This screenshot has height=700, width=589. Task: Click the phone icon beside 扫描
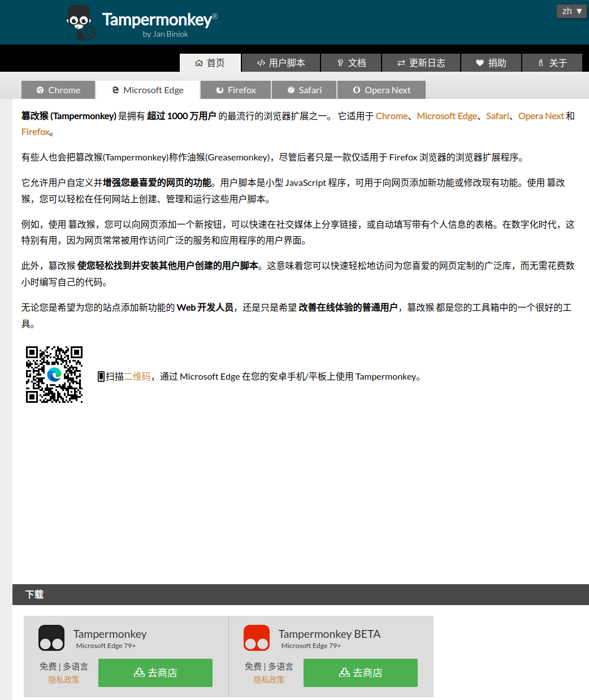tap(101, 376)
